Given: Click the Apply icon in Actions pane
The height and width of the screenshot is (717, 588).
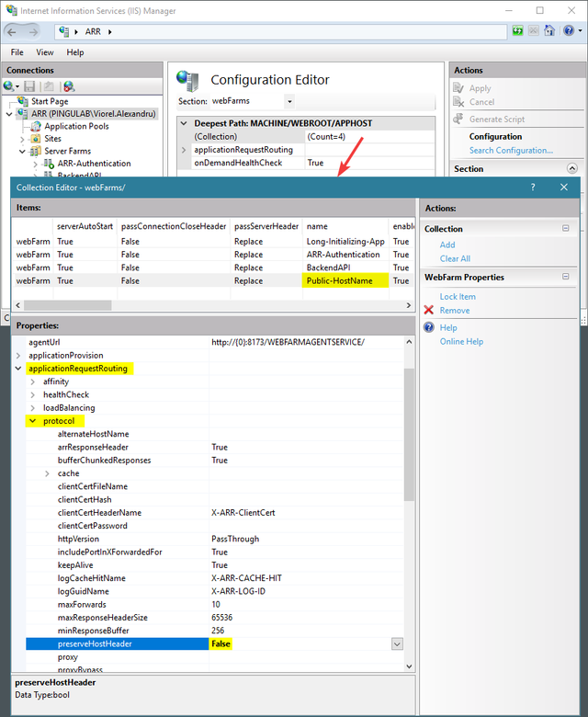Looking at the screenshot, I should point(458,88).
